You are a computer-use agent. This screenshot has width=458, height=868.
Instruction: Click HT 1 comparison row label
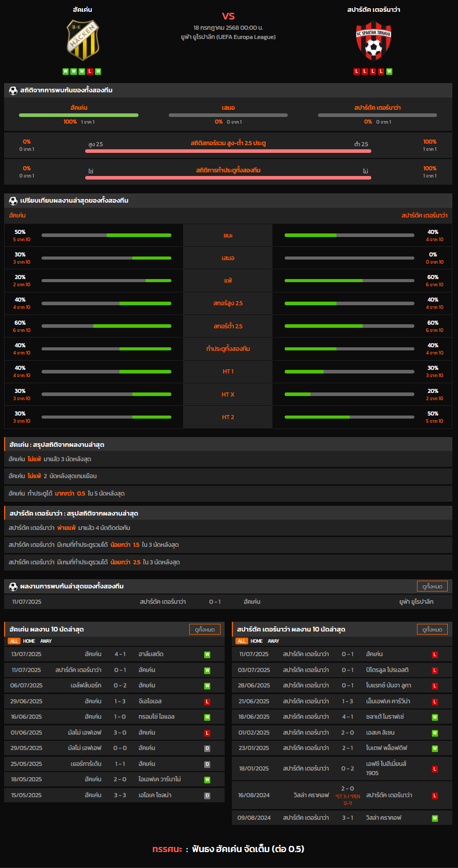point(228,371)
